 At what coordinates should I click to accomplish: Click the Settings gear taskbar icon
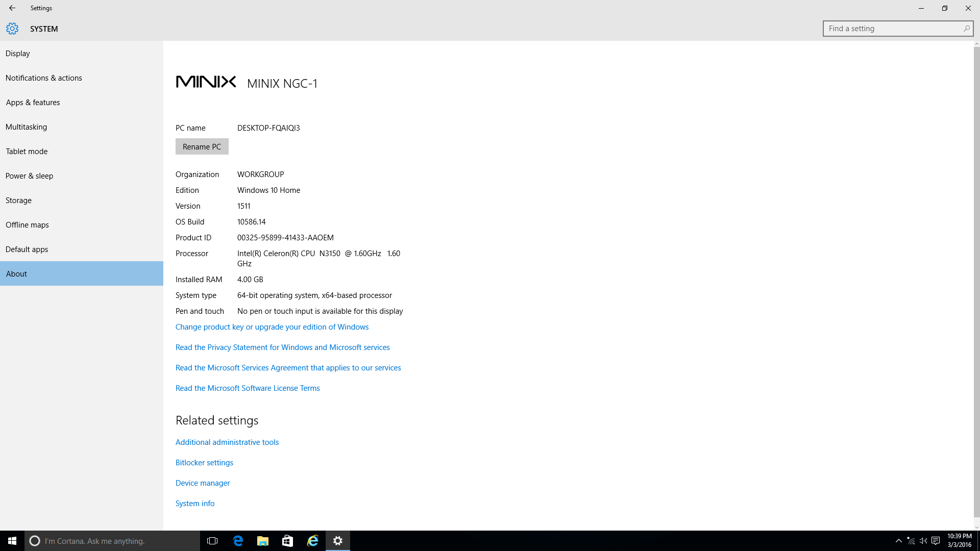coord(338,541)
